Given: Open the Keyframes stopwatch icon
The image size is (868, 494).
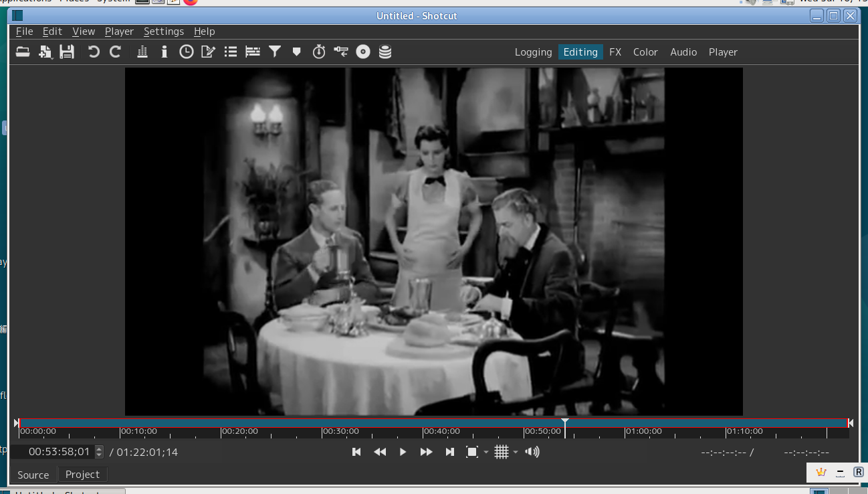Looking at the screenshot, I should pyautogui.click(x=319, y=52).
